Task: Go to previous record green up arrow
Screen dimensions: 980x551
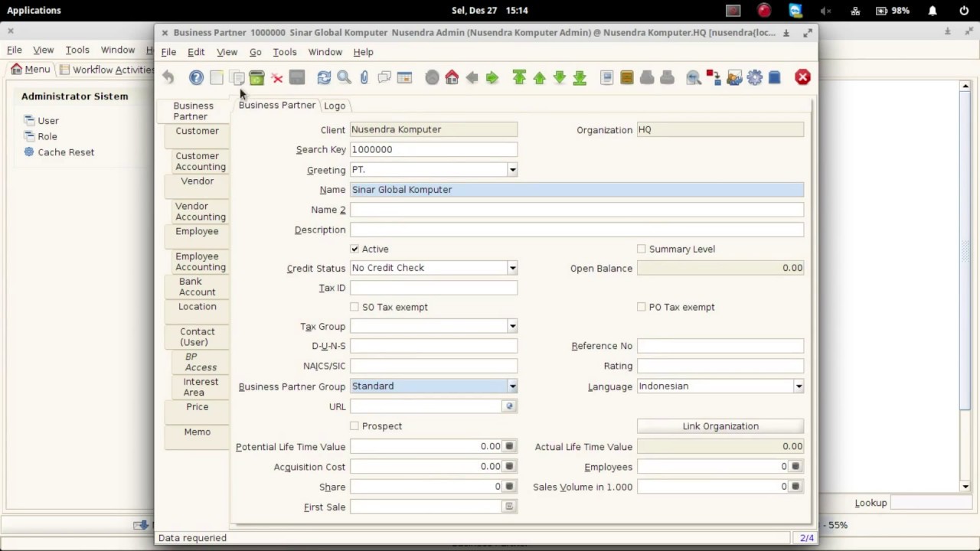Action: 539,77
